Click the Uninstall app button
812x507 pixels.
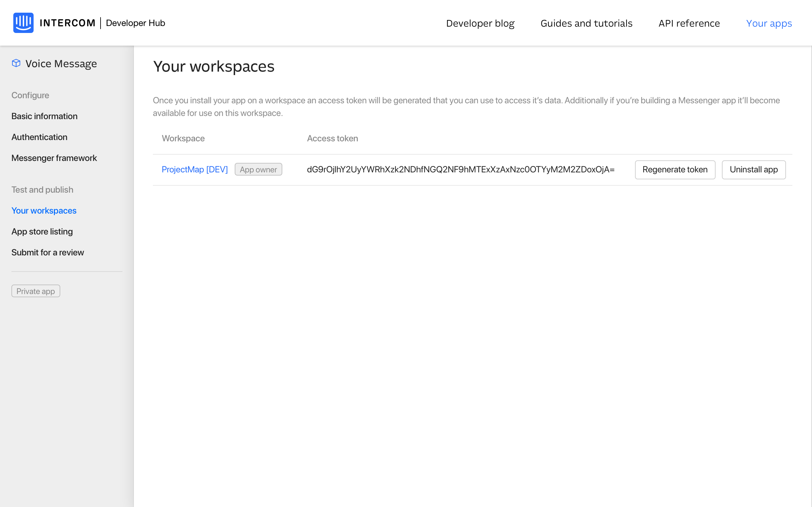pyautogui.click(x=753, y=170)
